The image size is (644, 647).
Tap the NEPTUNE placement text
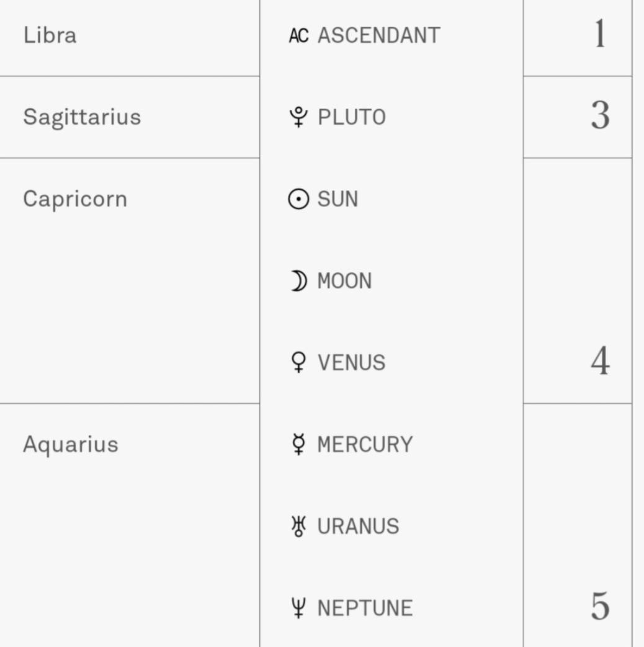pos(365,608)
